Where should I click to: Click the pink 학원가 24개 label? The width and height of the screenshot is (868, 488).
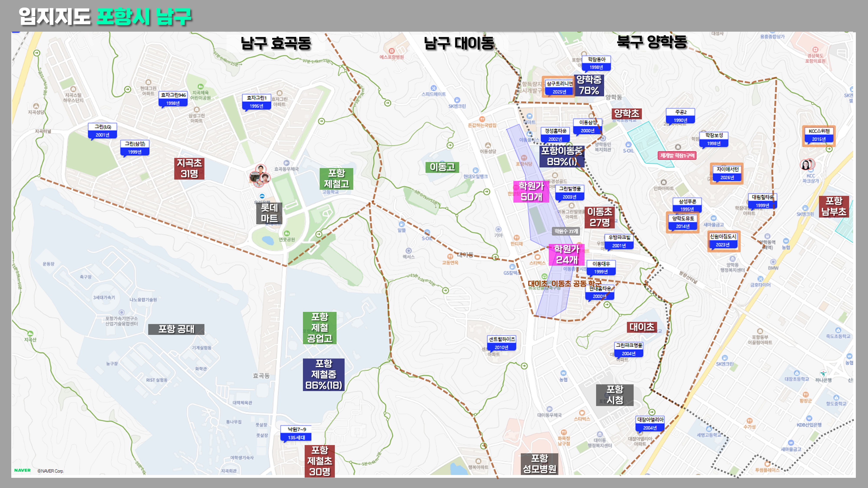566,255
